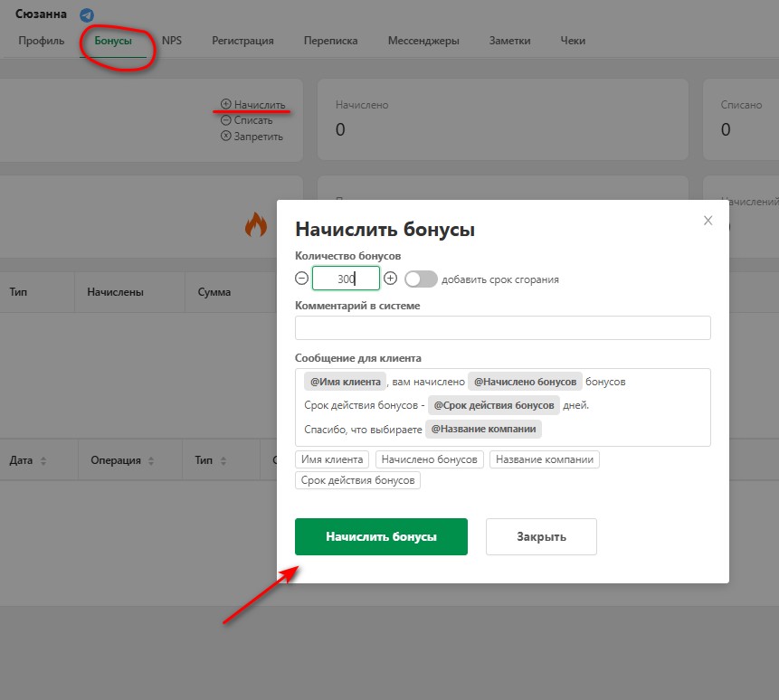Switch to the NPS tab

(x=172, y=41)
